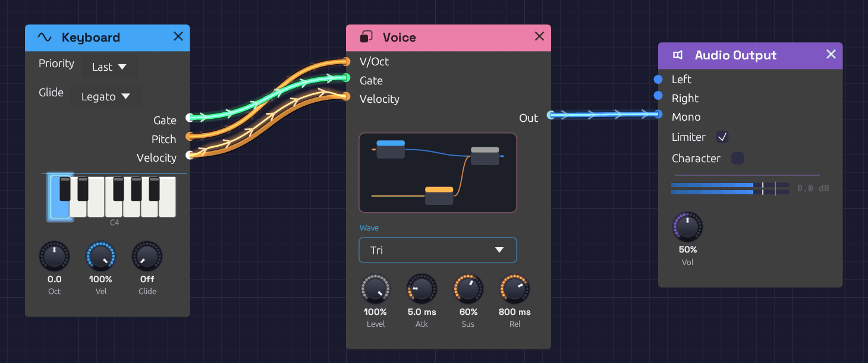868x363 pixels.
Task: Open the Priority dropdown set to Last
Action: (x=109, y=67)
